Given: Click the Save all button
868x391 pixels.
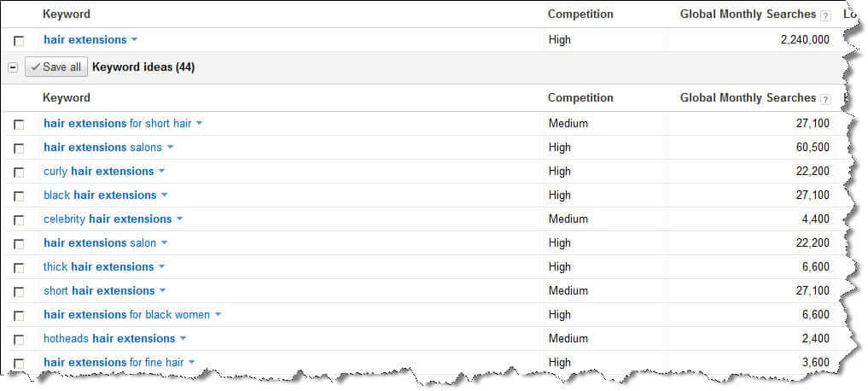Looking at the screenshot, I should pyautogui.click(x=56, y=67).
